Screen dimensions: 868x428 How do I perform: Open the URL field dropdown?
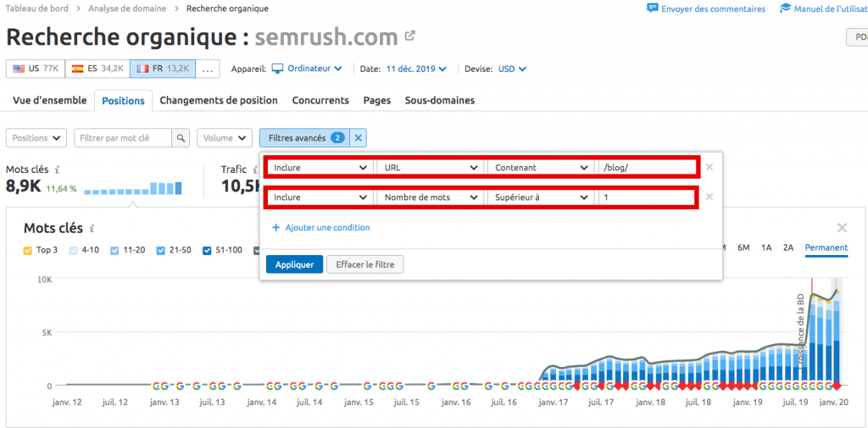point(431,167)
